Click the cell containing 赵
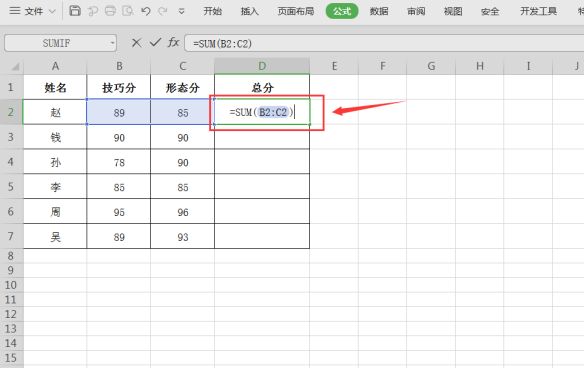Viewport: 584px width, 368px height. [55, 112]
